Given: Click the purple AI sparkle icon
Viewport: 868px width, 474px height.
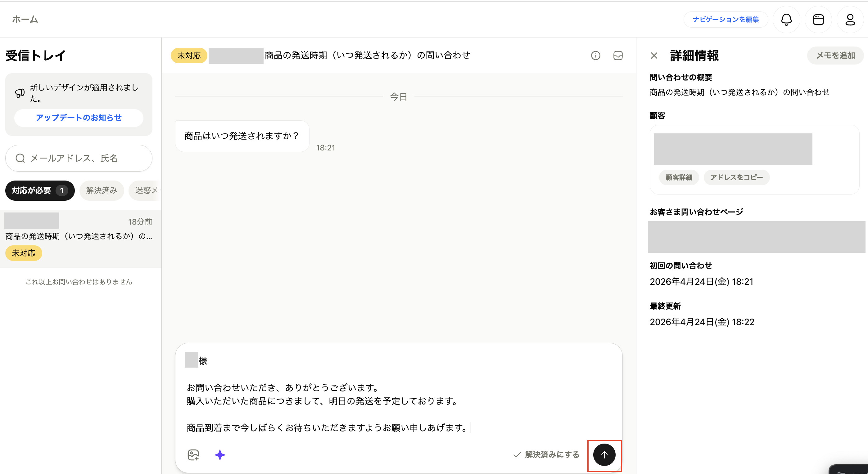Looking at the screenshot, I should tap(220, 455).
